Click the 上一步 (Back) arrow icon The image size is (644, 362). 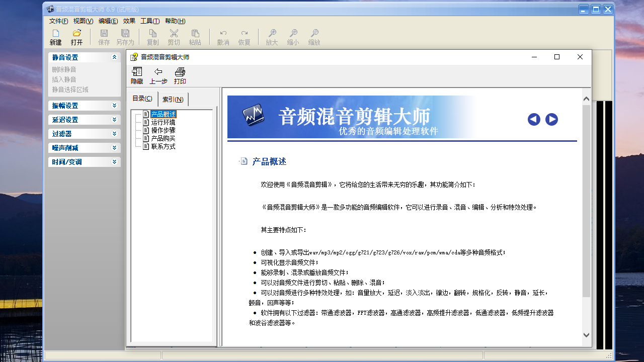(158, 72)
